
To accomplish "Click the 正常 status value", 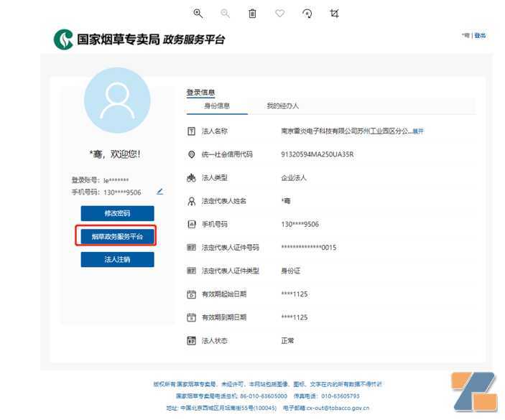I will pyautogui.click(x=287, y=340).
